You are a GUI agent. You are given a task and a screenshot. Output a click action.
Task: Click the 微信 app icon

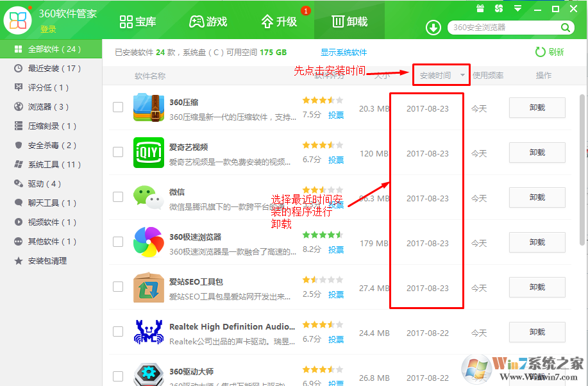pyautogui.click(x=149, y=197)
